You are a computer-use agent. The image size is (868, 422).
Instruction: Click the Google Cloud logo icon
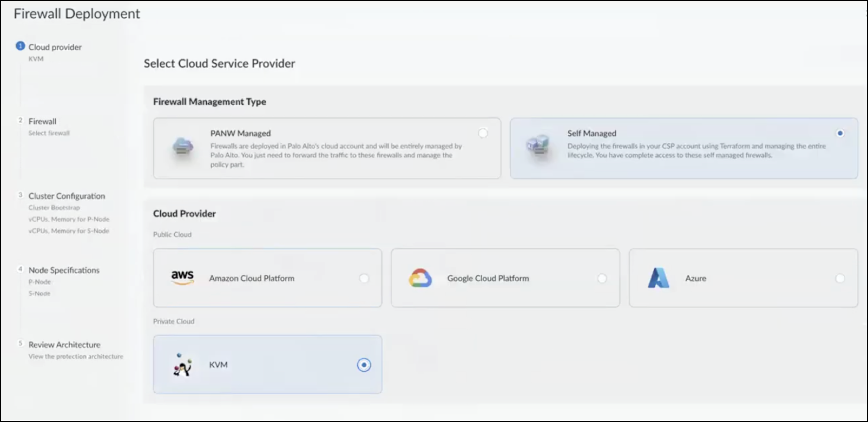click(x=420, y=278)
